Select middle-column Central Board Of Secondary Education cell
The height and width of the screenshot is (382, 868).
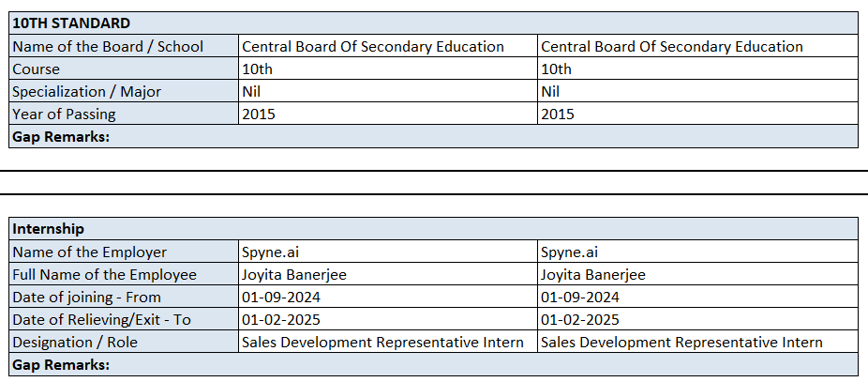point(373,46)
